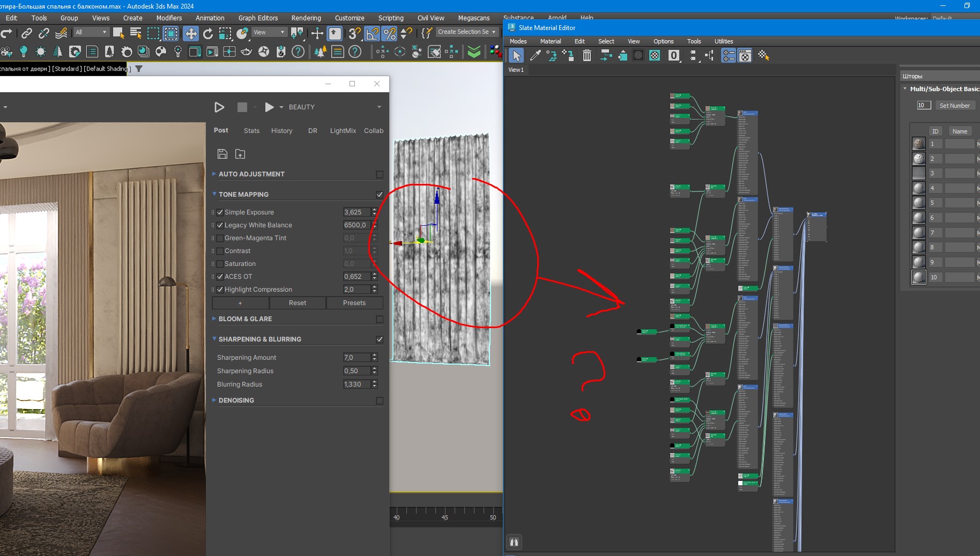
Task: Select the Pick Material from Object eyedropper
Action: pos(535,55)
